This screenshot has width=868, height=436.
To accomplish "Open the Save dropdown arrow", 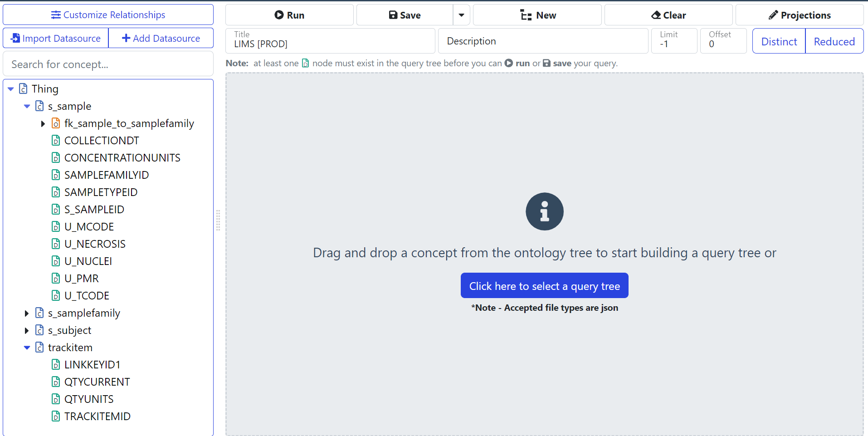I will tap(461, 15).
